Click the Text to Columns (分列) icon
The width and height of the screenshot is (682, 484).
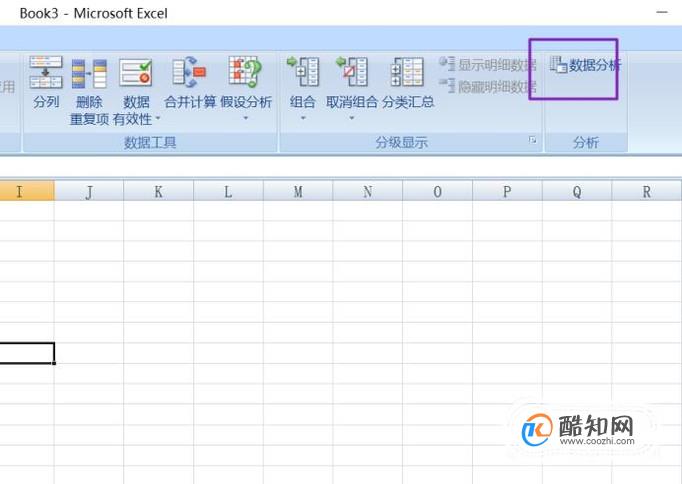click(46, 72)
